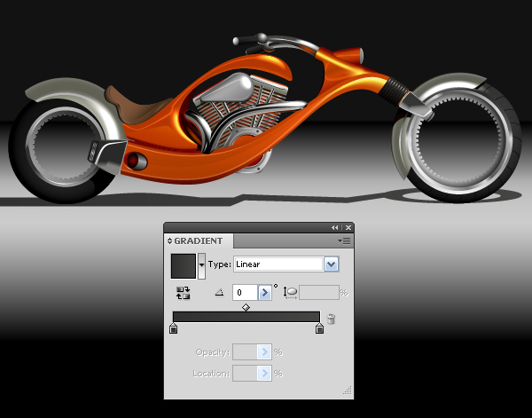Open the gradient swatch dropdown arrow
532x418 pixels.
201,266
